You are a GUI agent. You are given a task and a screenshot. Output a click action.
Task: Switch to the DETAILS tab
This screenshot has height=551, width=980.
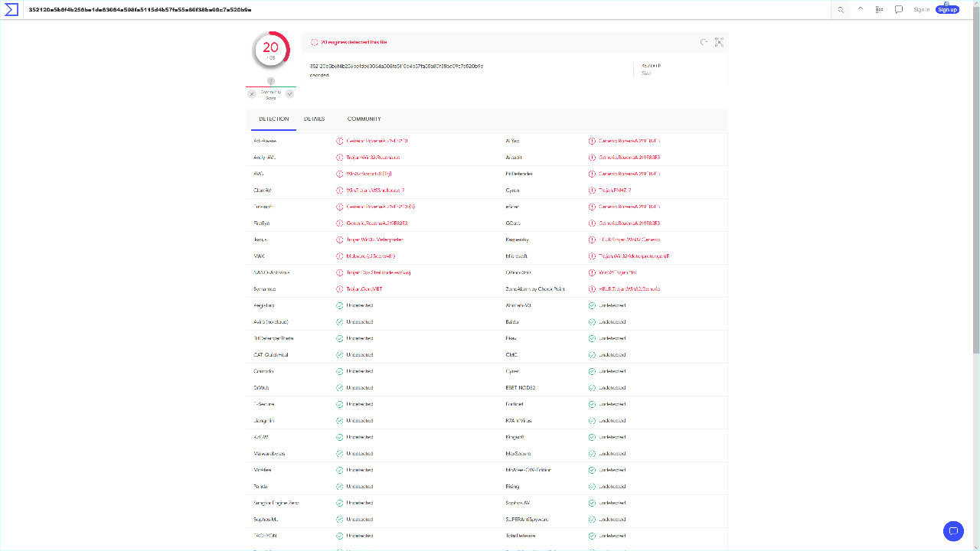pos(313,119)
